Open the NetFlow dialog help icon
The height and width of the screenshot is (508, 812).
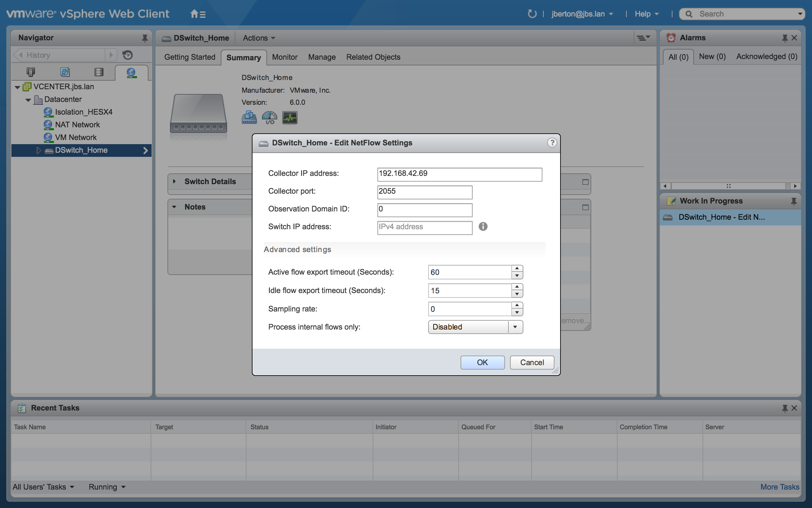[x=552, y=143]
